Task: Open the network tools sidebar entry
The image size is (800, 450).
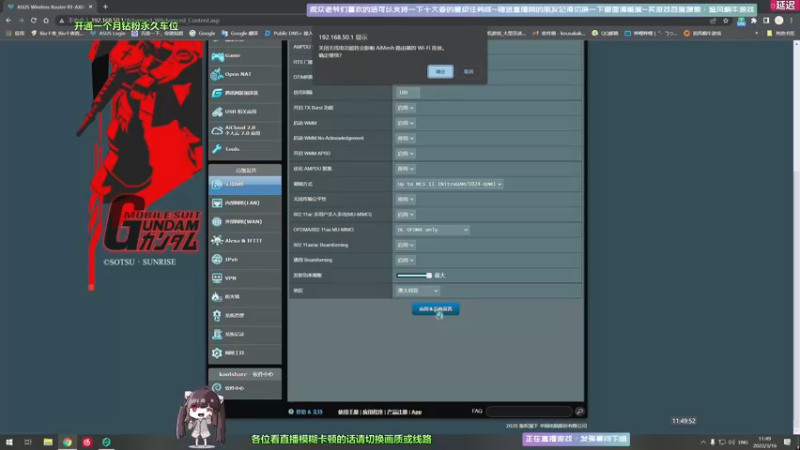Action: point(245,353)
